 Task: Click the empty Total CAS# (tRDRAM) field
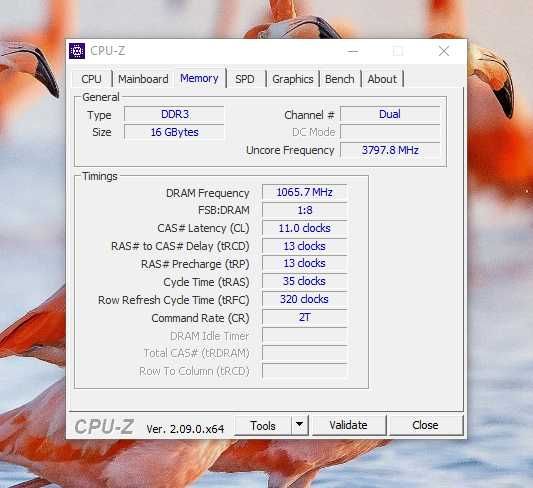305,353
